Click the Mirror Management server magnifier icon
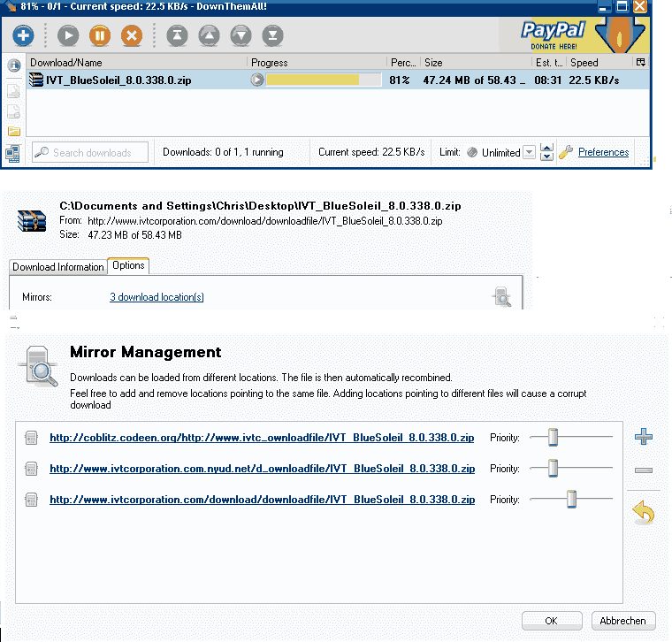This screenshot has height=642, width=672. (x=39, y=366)
